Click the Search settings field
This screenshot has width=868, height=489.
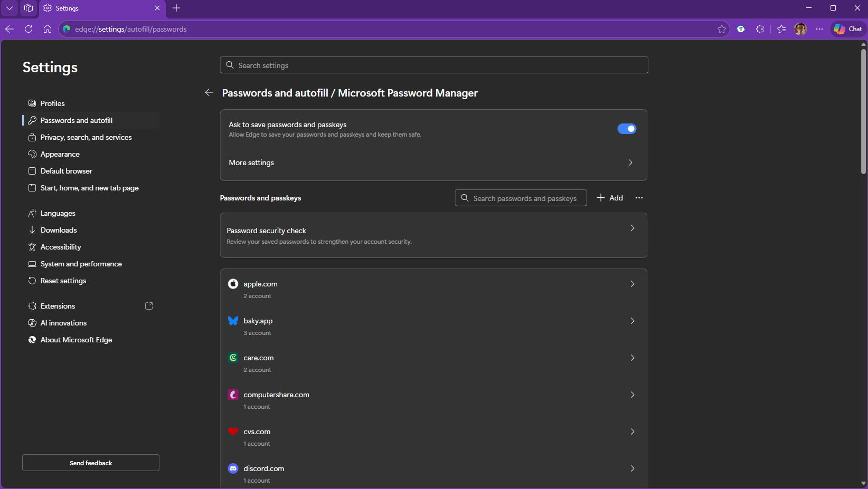(x=434, y=65)
